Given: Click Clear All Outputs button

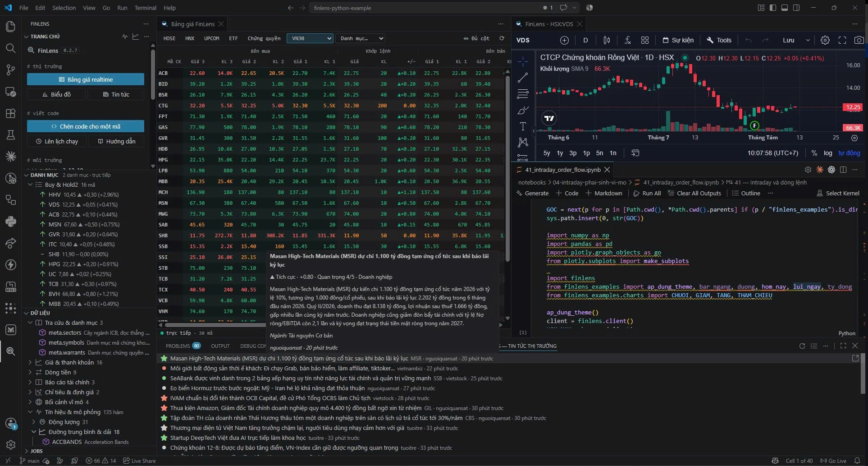Looking at the screenshot, I should [694, 193].
